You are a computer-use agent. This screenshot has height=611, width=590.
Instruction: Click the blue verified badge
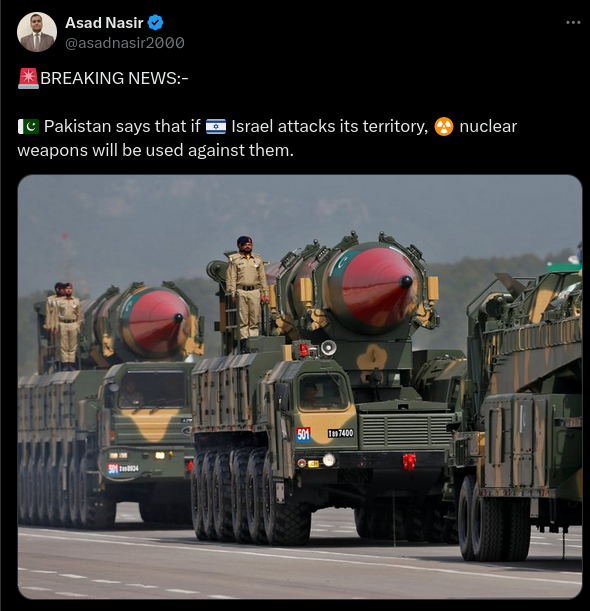tap(155, 23)
